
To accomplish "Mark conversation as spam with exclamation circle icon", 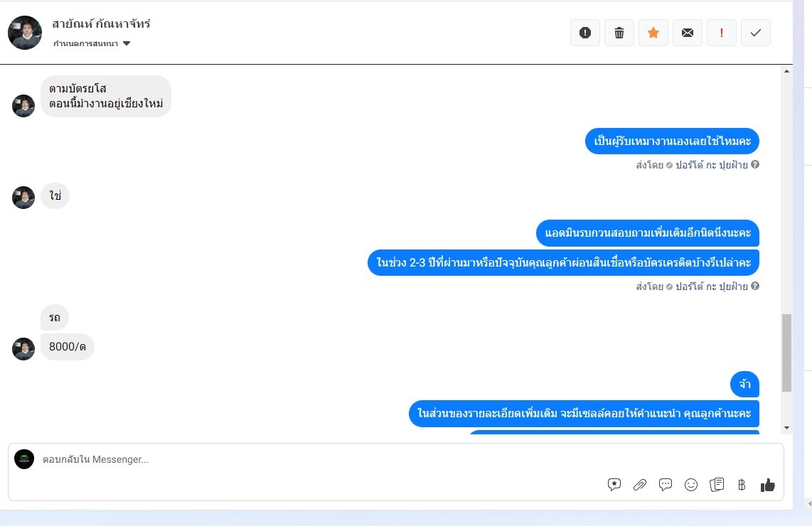I will click(x=585, y=33).
